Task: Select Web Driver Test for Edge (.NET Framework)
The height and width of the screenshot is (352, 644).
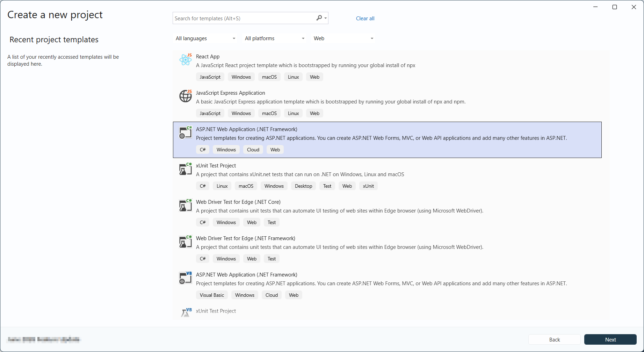Action: (x=246, y=238)
